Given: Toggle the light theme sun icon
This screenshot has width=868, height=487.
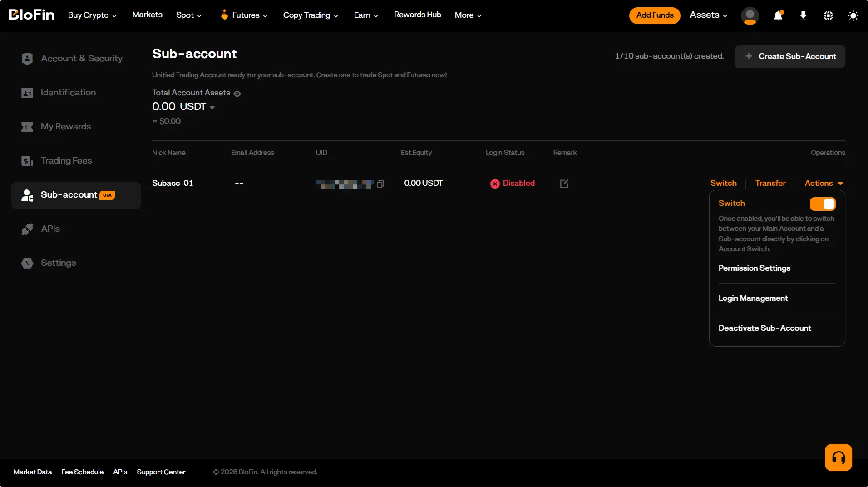Looking at the screenshot, I should pyautogui.click(x=853, y=15).
